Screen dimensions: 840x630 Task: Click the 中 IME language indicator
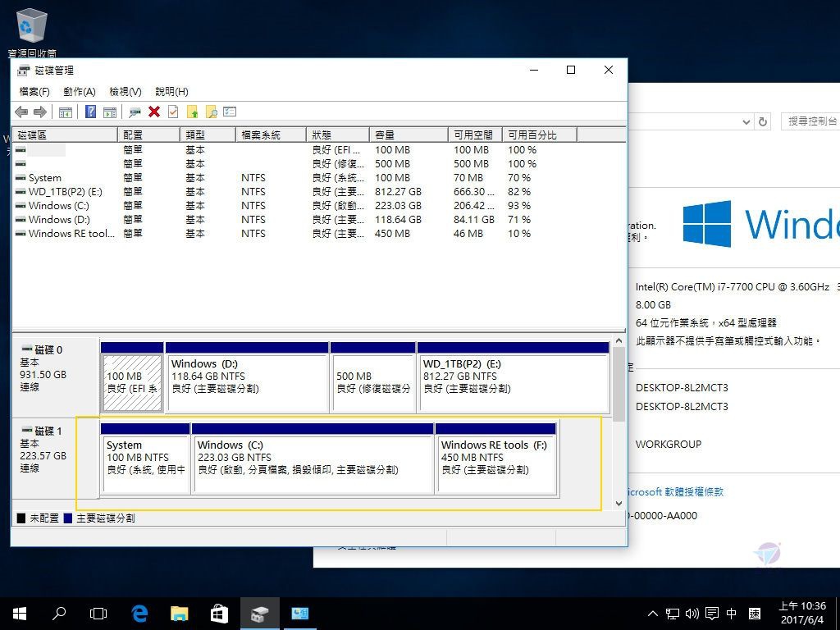pyautogui.click(x=731, y=614)
